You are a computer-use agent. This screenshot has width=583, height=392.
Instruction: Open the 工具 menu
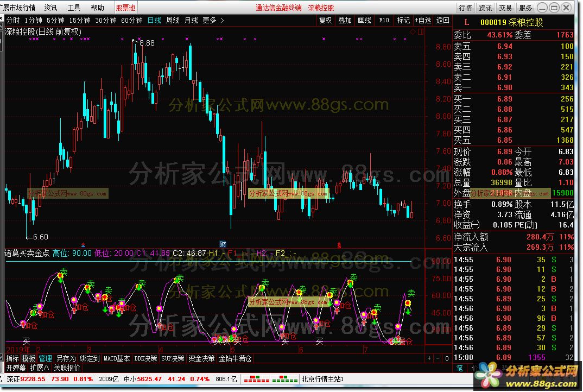(x=74, y=8)
